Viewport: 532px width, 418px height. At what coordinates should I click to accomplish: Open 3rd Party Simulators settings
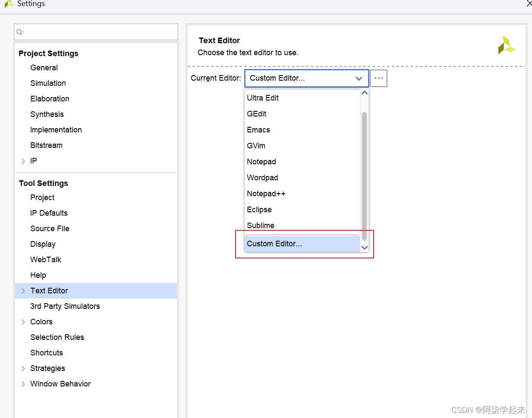(x=65, y=306)
